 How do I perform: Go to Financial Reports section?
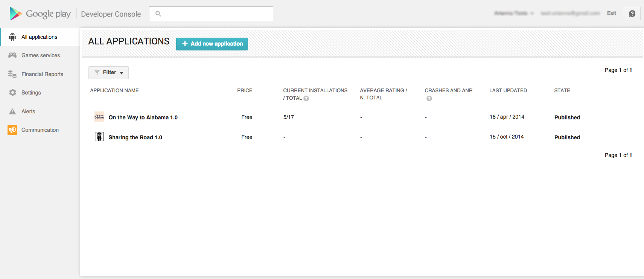tap(42, 74)
